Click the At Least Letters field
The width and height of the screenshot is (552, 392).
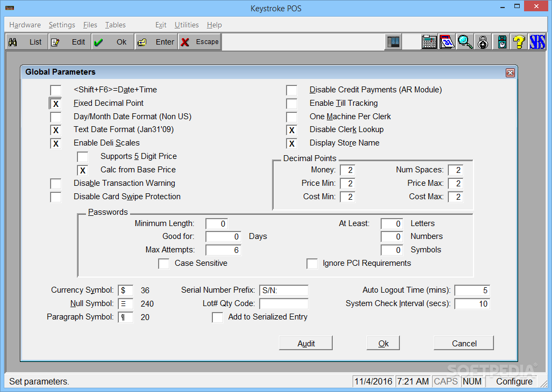(392, 224)
